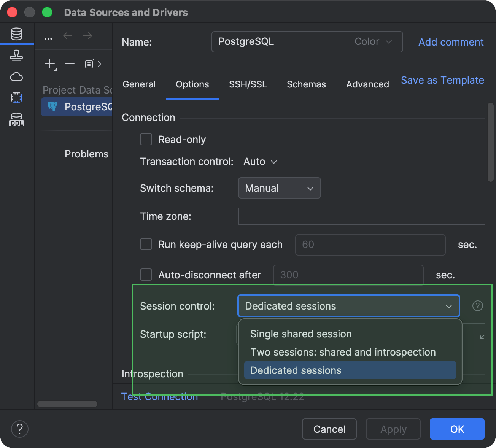Screen dimensions: 496x448
Task: Go back with the left arrow icon
Action: point(68,36)
